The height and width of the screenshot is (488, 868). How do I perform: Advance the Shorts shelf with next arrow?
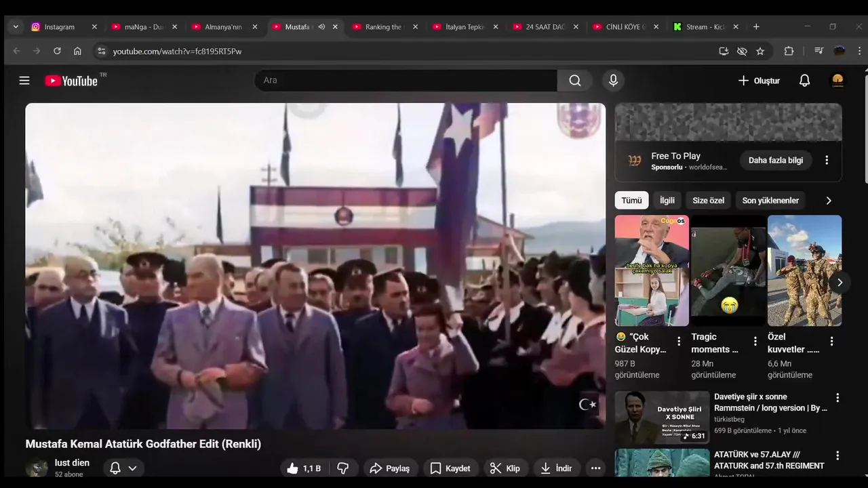click(840, 283)
